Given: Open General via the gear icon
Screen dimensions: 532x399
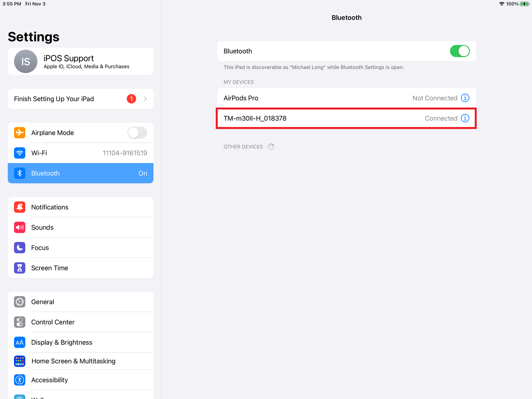Looking at the screenshot, I should (19, 302).
